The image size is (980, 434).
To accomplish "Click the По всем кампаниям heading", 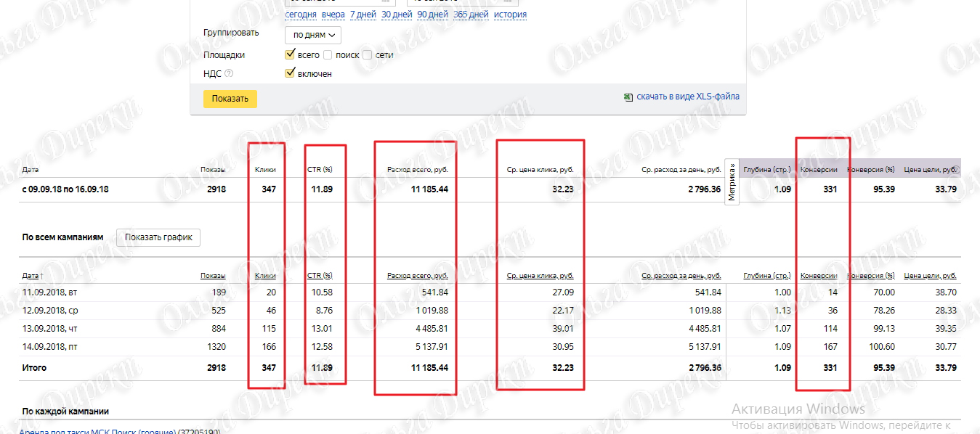I will pos(62,237).
